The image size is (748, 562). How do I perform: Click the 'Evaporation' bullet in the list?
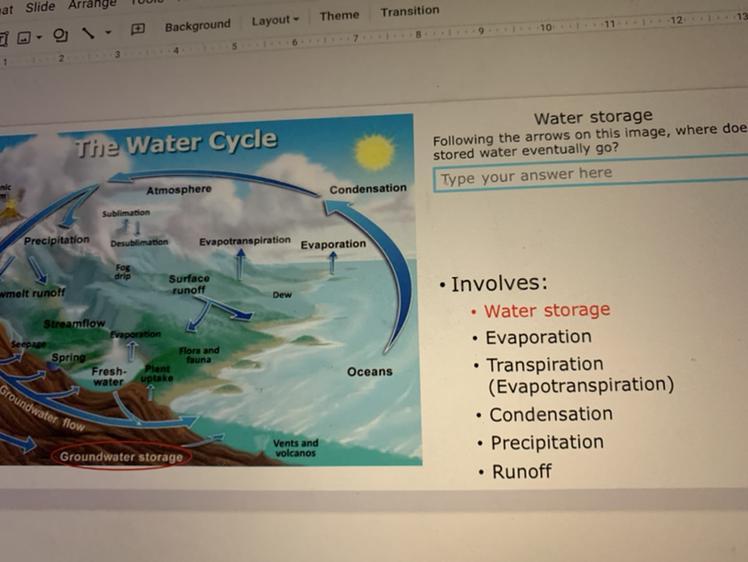539,337
